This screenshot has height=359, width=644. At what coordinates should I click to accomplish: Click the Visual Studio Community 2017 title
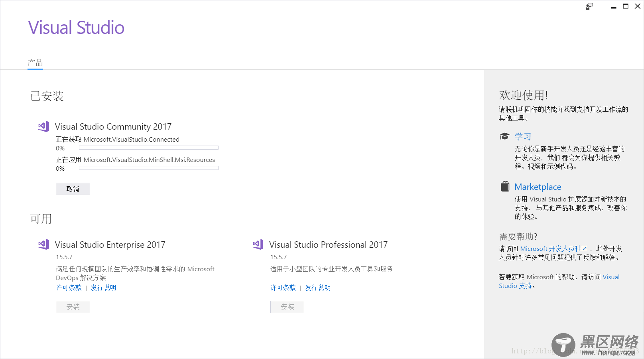113,126
